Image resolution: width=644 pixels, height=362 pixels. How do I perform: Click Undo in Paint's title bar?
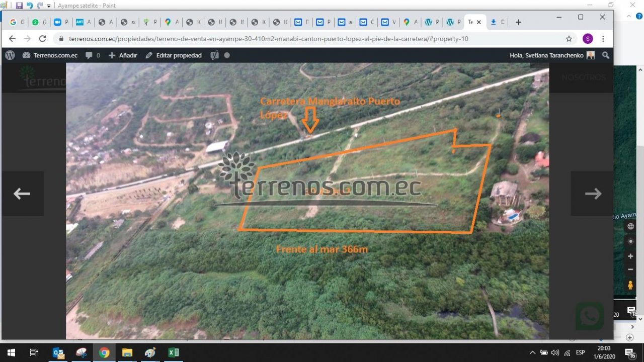(29, 6)
